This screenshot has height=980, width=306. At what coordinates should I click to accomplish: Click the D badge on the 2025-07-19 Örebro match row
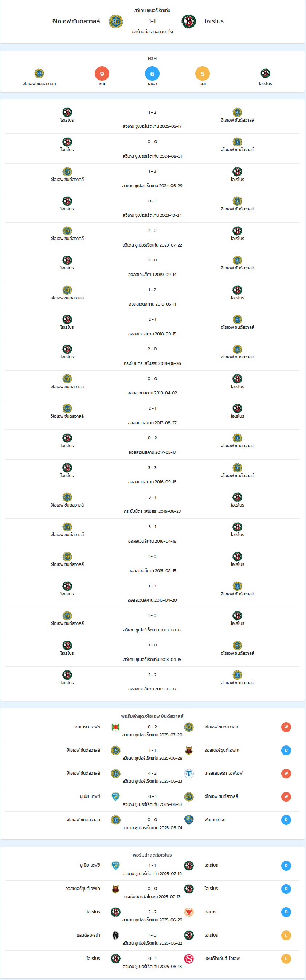pos(286,865)
